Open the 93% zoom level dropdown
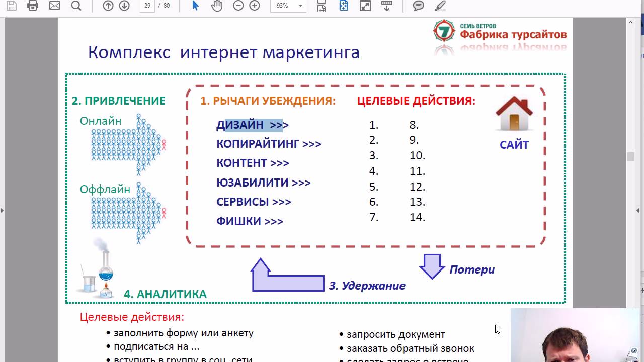 [289, 6]
